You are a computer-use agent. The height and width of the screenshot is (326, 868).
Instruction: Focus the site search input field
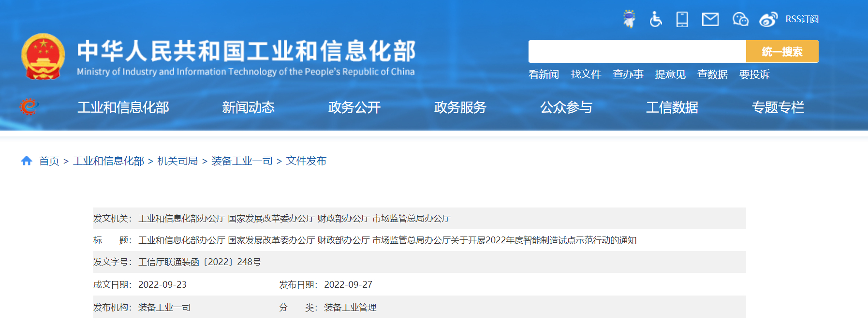click(637, 51)
